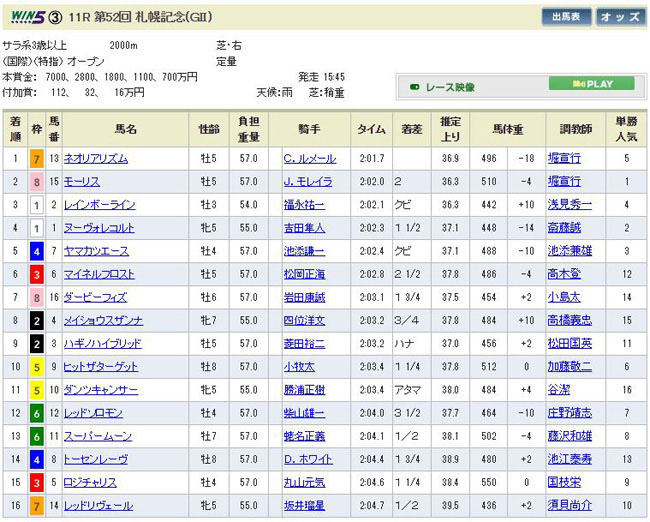Click the レース映像 label icon
Screen dimensions: 650x522
(x=441, y=86)
